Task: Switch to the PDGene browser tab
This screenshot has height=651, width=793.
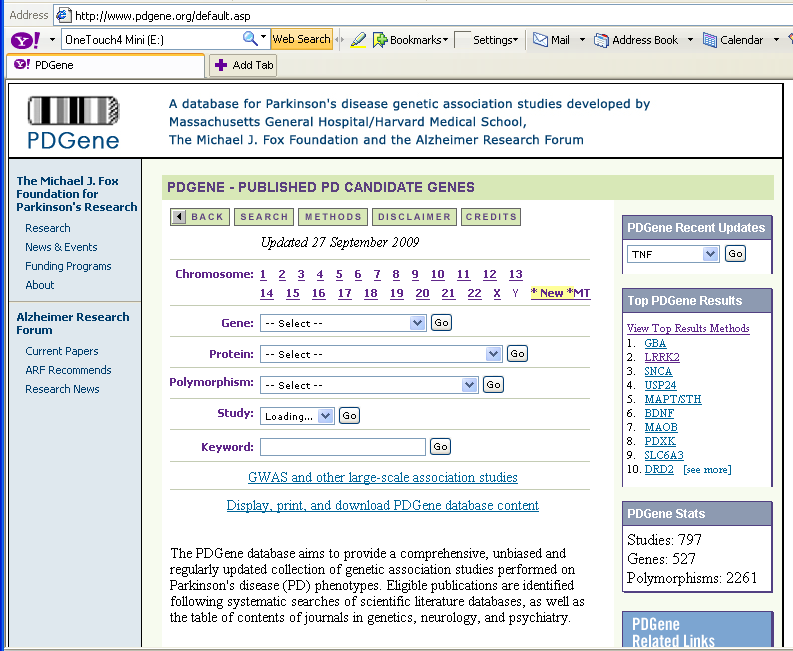Action: 106,65
